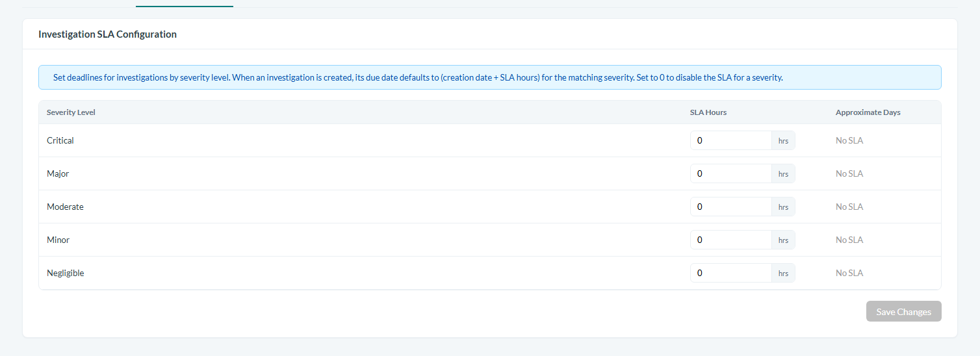
Task: Click the No SLA text in Critical row
Action: point(849,140)
